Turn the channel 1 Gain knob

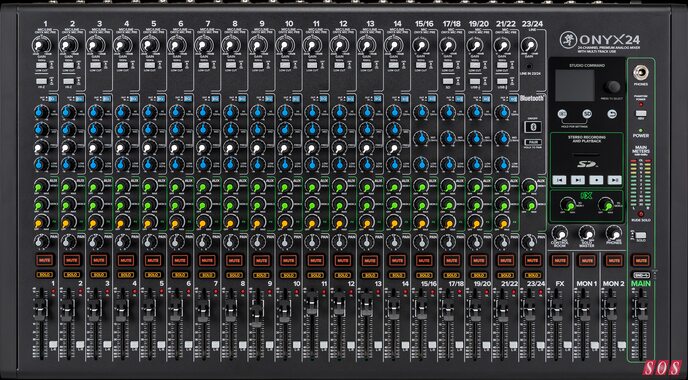[41, 45]
